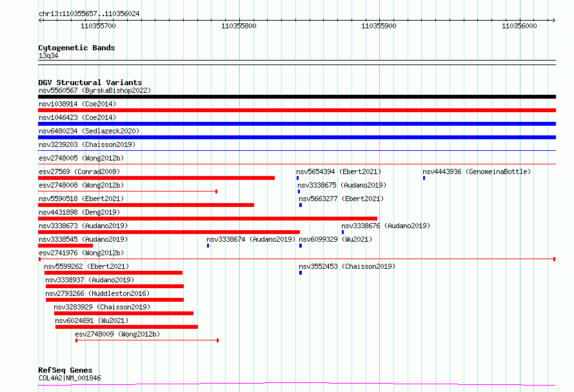Click the red nsv4431898 variant bar

point(208,219)
